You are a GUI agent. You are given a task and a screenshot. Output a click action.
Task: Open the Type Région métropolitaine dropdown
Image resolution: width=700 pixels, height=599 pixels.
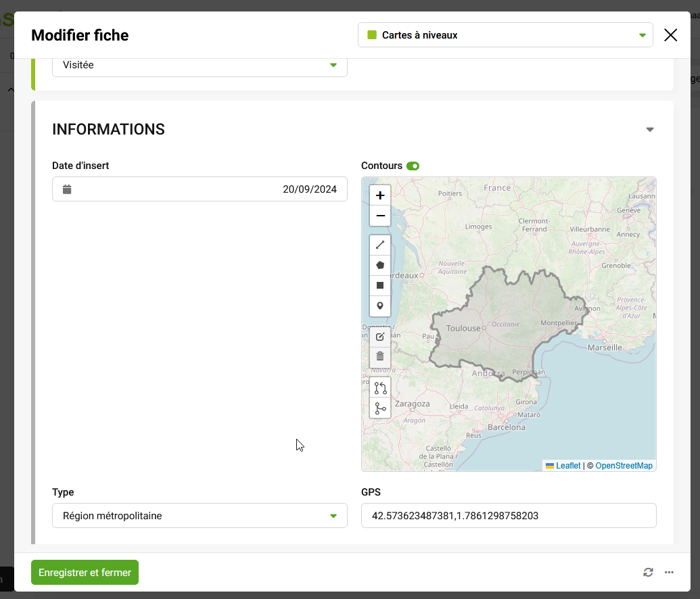click(200, 516)
